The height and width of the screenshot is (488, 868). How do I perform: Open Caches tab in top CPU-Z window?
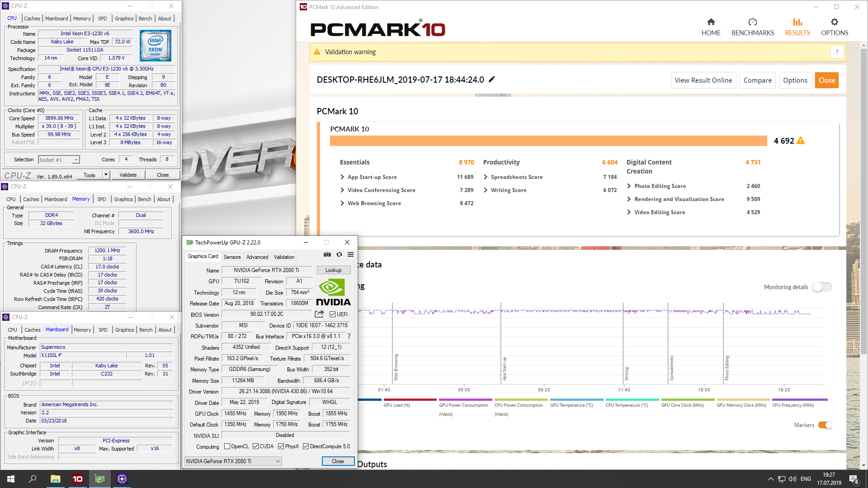(32, 19)
